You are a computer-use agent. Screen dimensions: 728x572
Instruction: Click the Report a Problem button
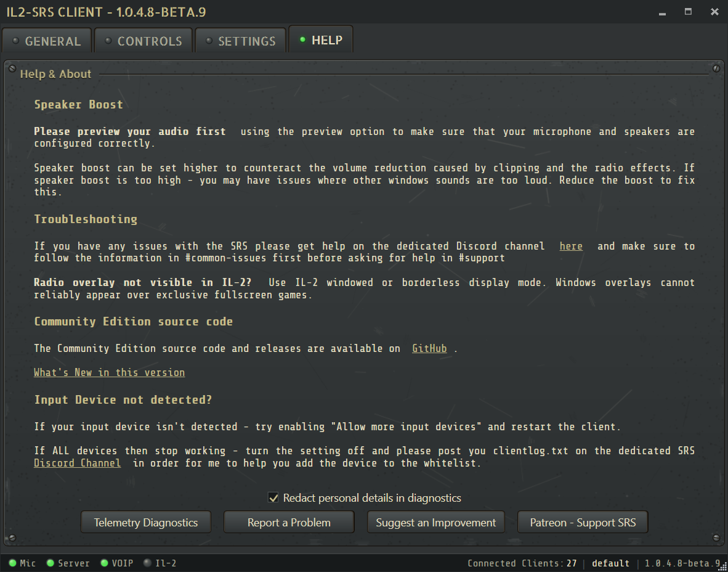(289, 522)
